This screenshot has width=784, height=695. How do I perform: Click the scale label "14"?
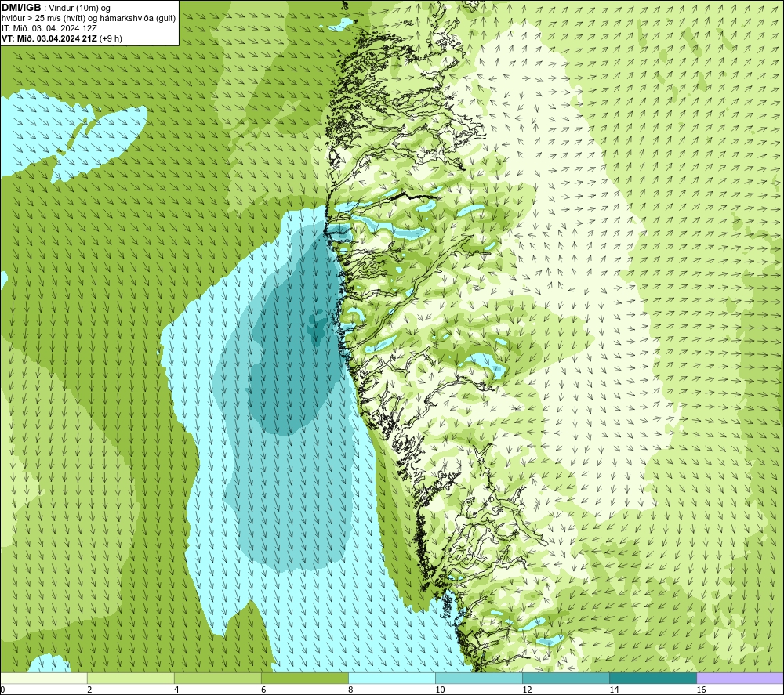tap(614, 690)
